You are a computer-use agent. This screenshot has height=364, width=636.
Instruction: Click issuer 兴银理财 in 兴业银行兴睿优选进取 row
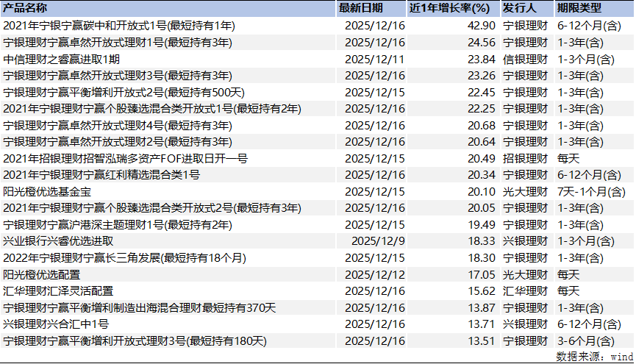[x=525, y=241]
